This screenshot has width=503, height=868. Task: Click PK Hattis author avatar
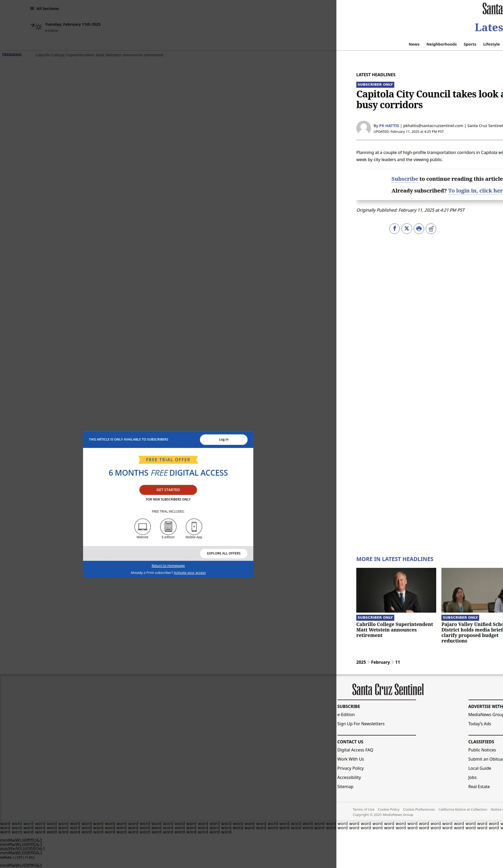click(x=363, y=128)
